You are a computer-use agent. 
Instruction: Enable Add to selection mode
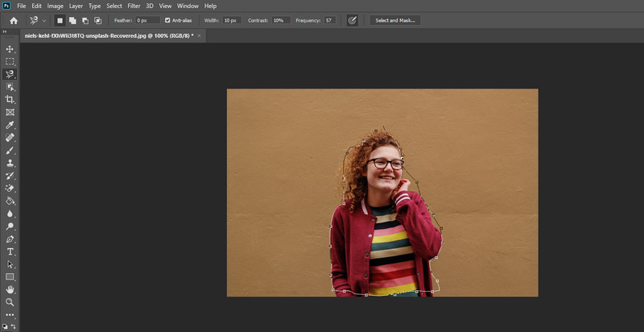72,20
